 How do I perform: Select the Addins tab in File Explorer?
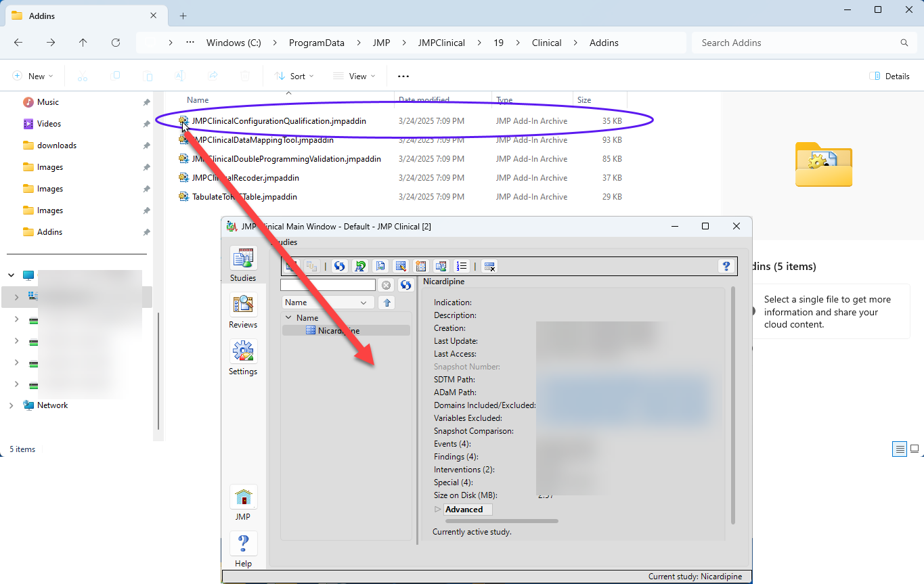coord(85,16)
